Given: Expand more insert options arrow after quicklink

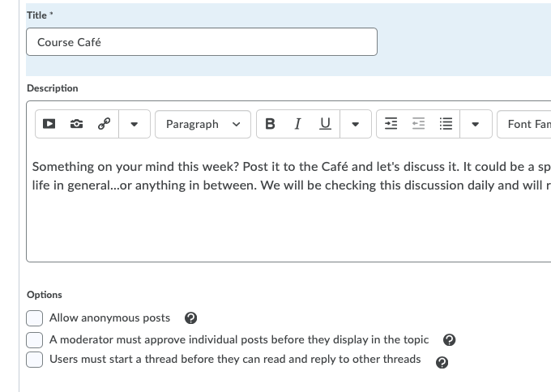Looking at the screenshot, I should (x=135, y=124).
